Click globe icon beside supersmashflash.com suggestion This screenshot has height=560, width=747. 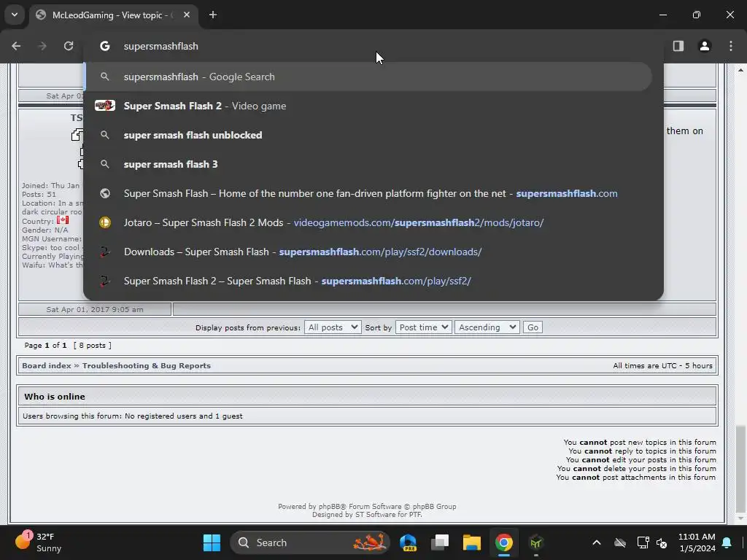click(105, 193)
